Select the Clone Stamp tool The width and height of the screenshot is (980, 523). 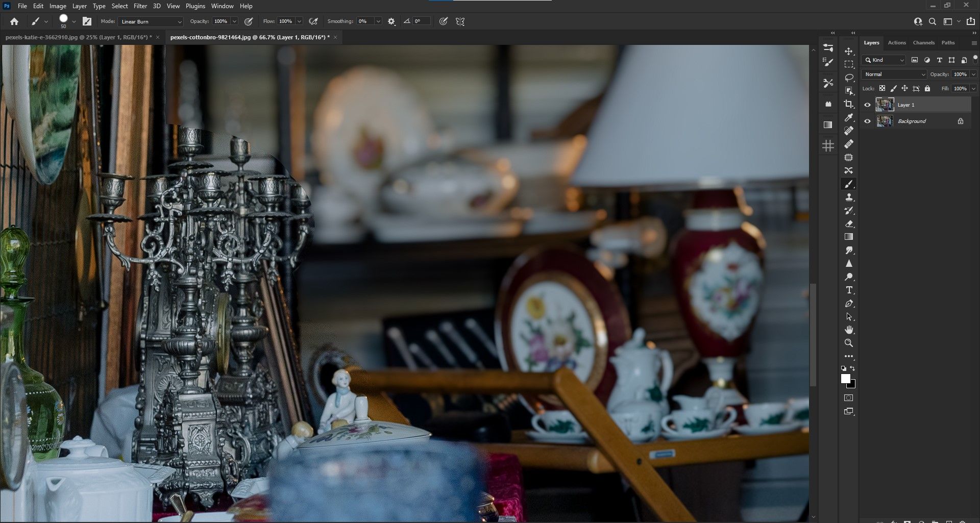(849, 197)
